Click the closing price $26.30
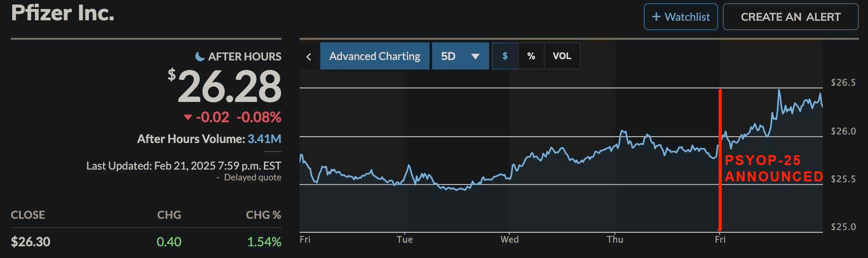 coord(31,242)
